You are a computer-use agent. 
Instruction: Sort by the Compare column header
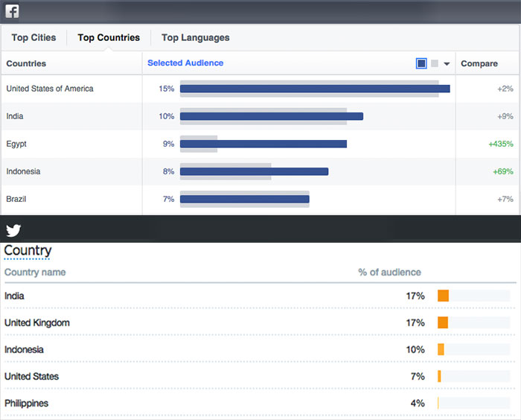(x=479, y=63)
